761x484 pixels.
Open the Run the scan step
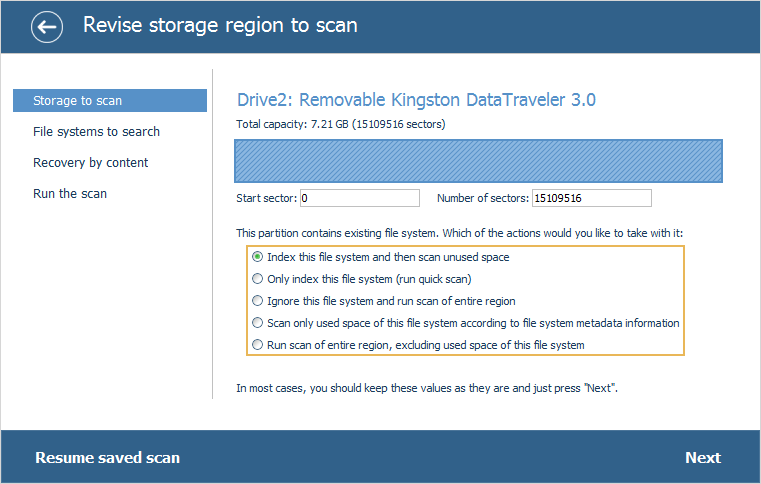pyautogui.click(x=70, y=194)
